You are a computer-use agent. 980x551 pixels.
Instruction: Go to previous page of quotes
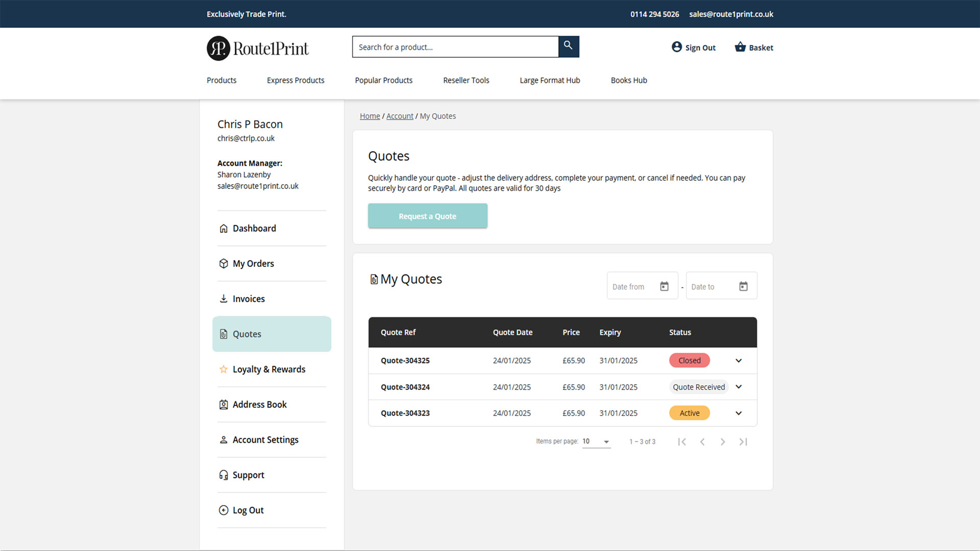(x=702, y=442)
